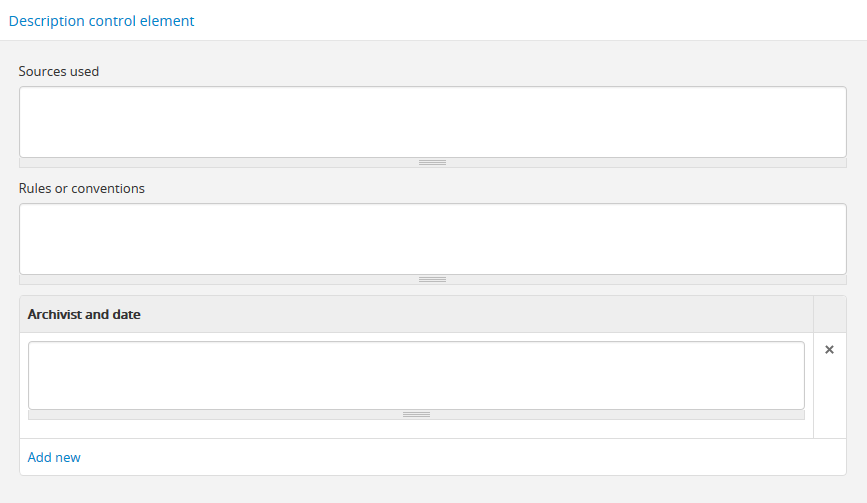The image size is (867, 503).
Task: Remove the Archivist and date row
Action: click(x=829, y=350)
